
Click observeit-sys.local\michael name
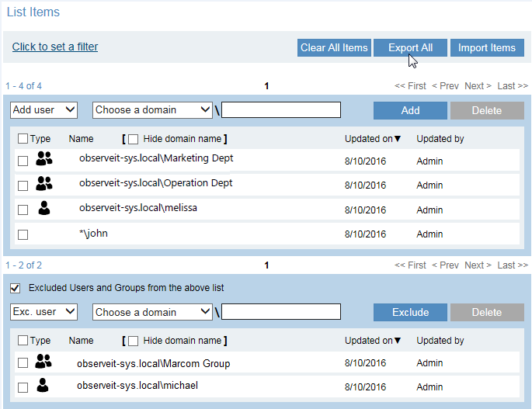click(x=137, y=386)
